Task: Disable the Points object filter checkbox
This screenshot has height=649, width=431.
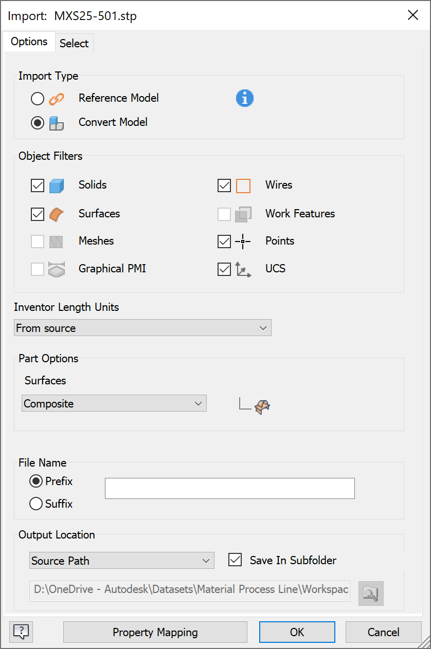Action: pyautogui.click(x=224, y=241)
